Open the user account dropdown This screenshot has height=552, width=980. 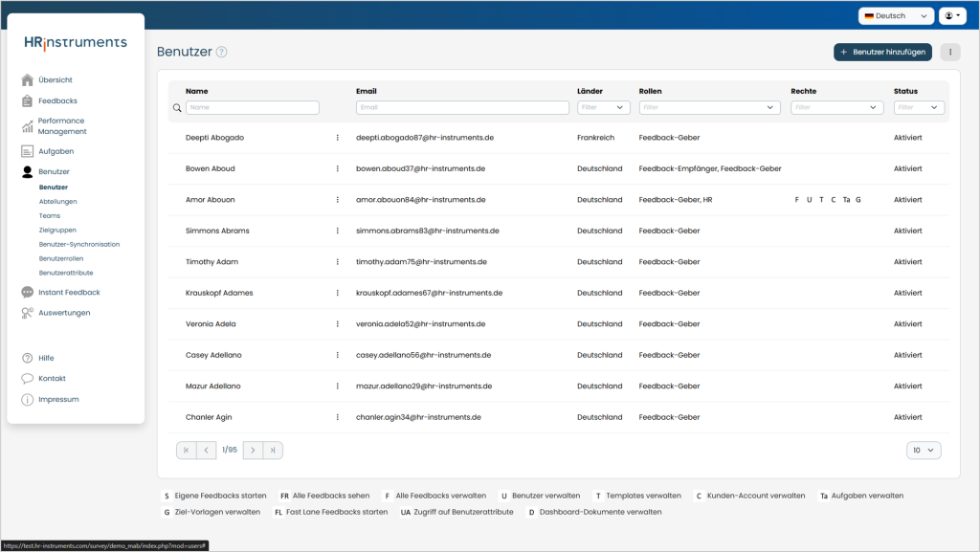pos(952,16)
